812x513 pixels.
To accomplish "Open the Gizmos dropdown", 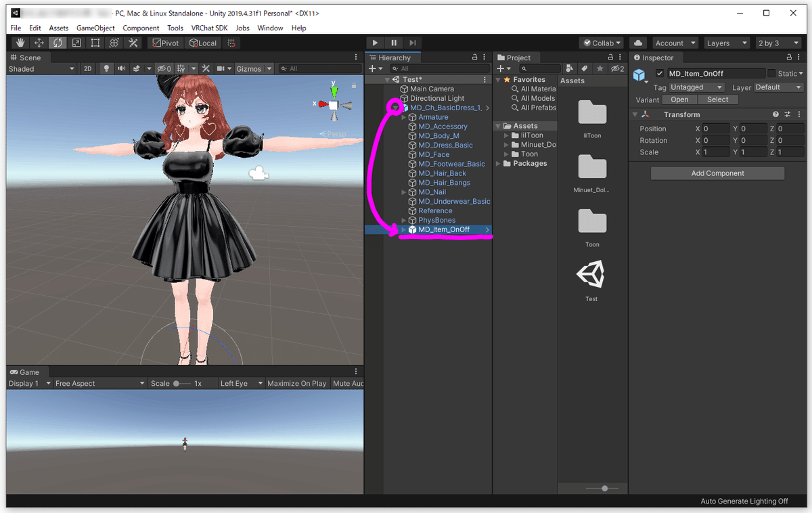I will point(254,68).
